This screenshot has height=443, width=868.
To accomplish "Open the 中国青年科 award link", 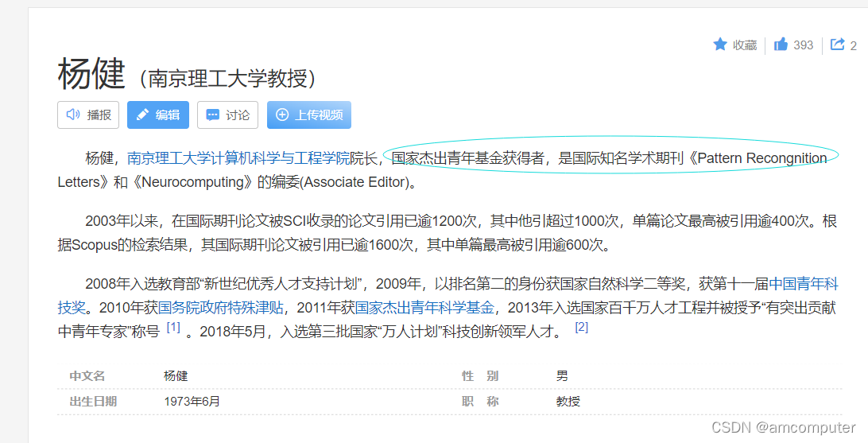I will coord(804,284).
